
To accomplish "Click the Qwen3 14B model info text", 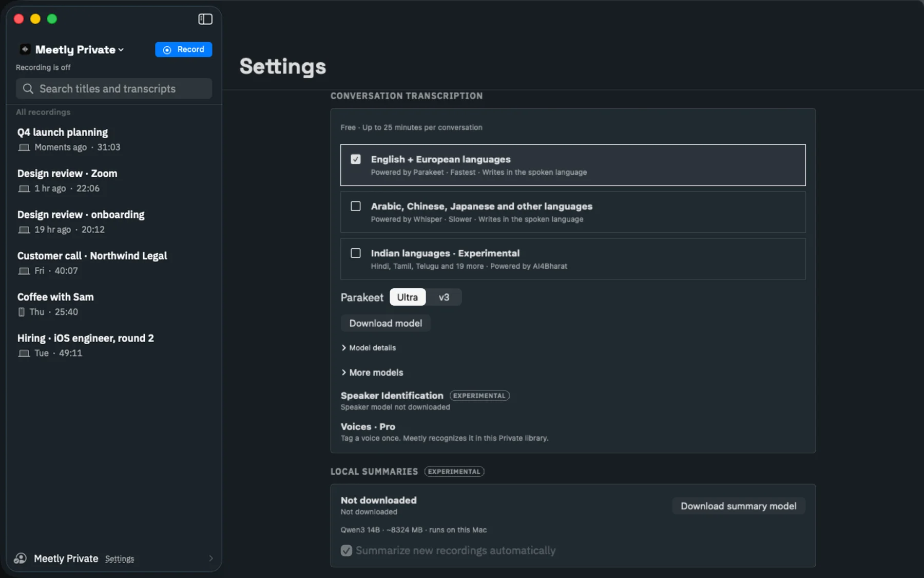I will [x=414, y=530].
